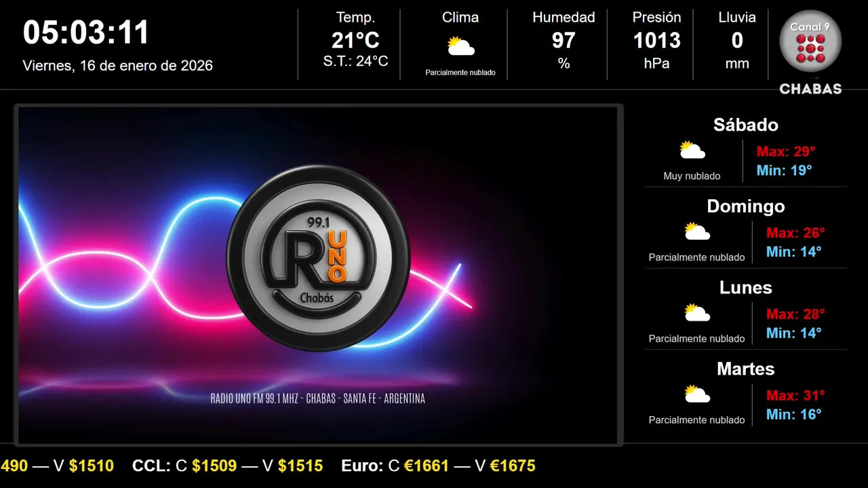
Task: Click the Martes forecast heading
Action: (746, 369)
